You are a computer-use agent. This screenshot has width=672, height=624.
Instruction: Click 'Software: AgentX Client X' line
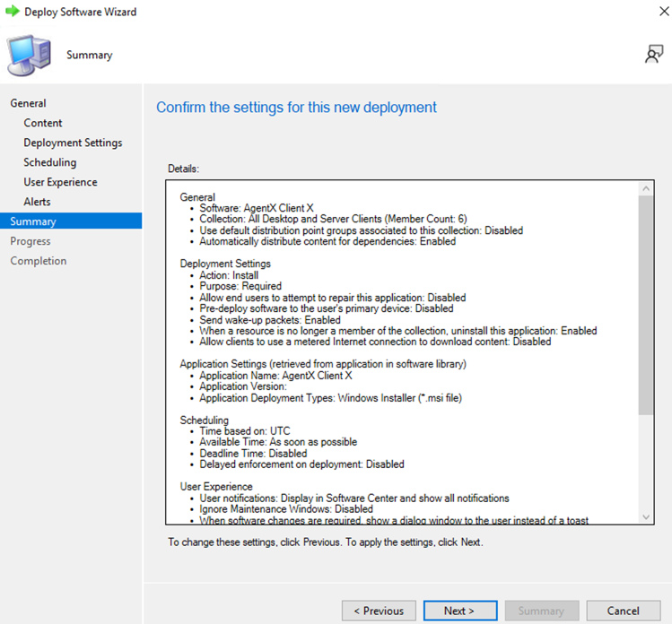click(x=257, y=208)
